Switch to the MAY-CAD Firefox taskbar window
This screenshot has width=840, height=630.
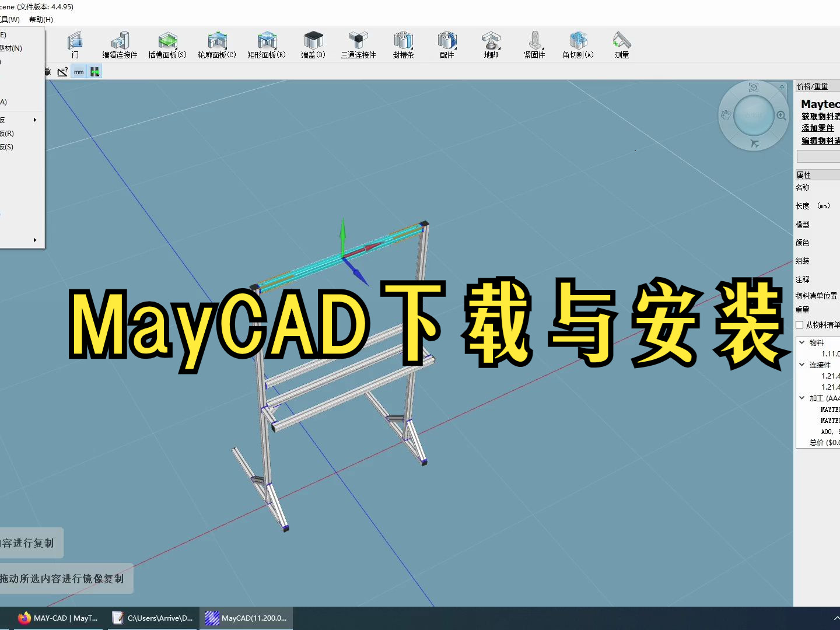pyautogui.click(x=58, y=618)
